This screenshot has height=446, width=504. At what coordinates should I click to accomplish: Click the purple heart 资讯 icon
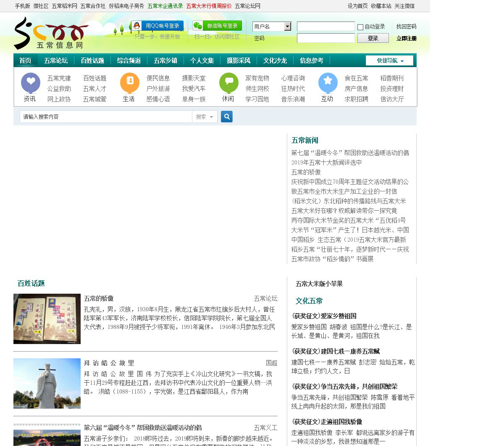coord(30,83)
